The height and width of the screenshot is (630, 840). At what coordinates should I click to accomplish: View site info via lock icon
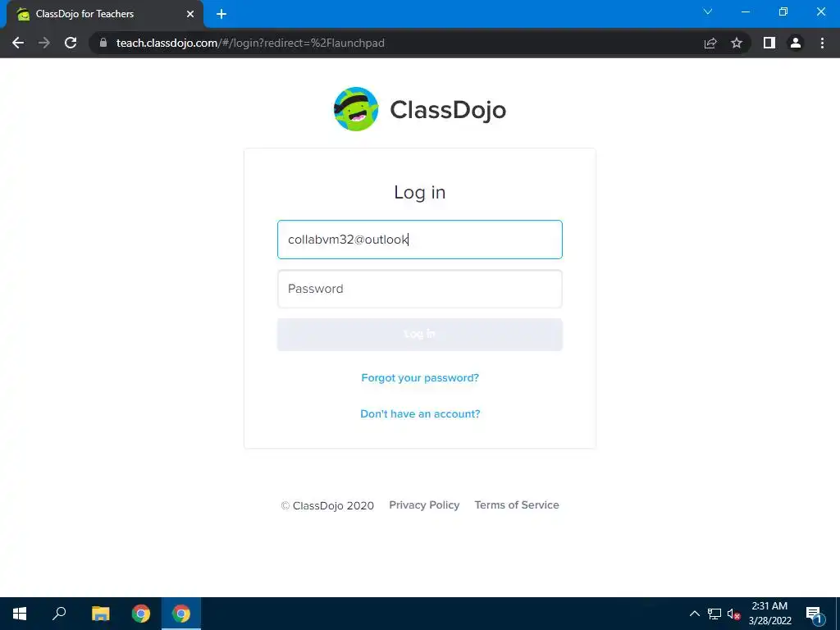pos(103,43)
